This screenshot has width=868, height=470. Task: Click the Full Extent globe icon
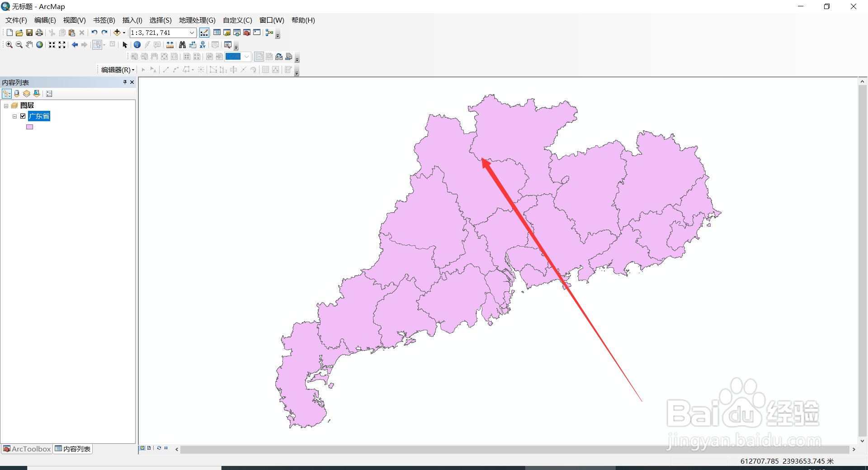pyautogui.click(x=40, y=45)
